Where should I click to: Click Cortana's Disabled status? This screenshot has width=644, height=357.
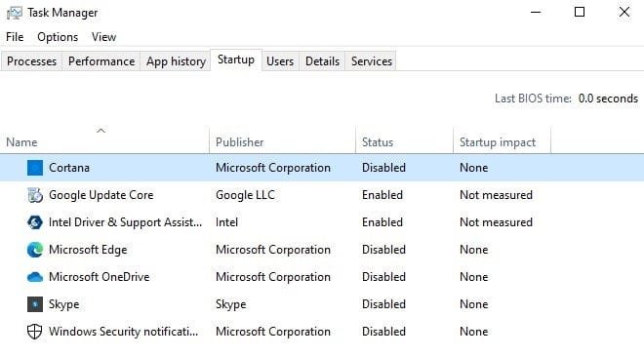click(383, 168)
